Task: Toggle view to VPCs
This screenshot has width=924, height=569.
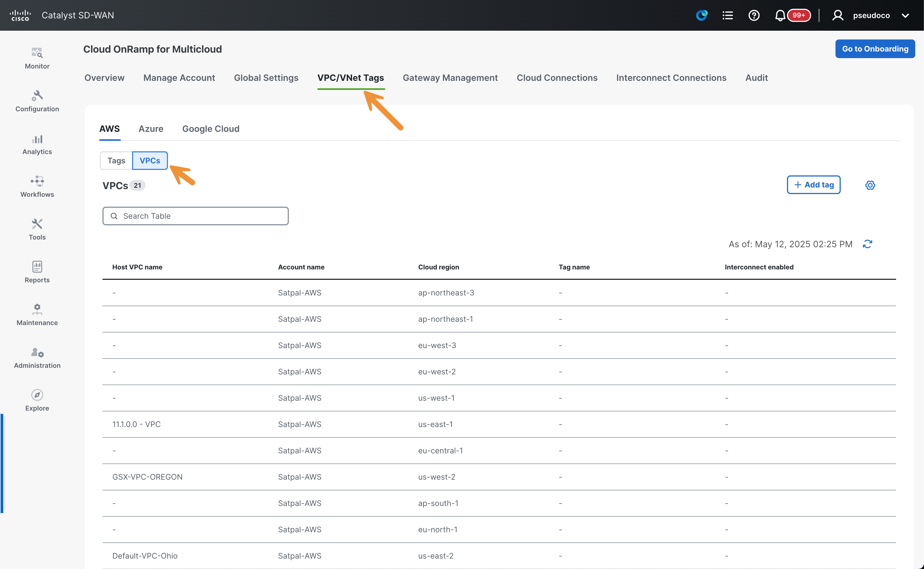Action: pos(150,161)
